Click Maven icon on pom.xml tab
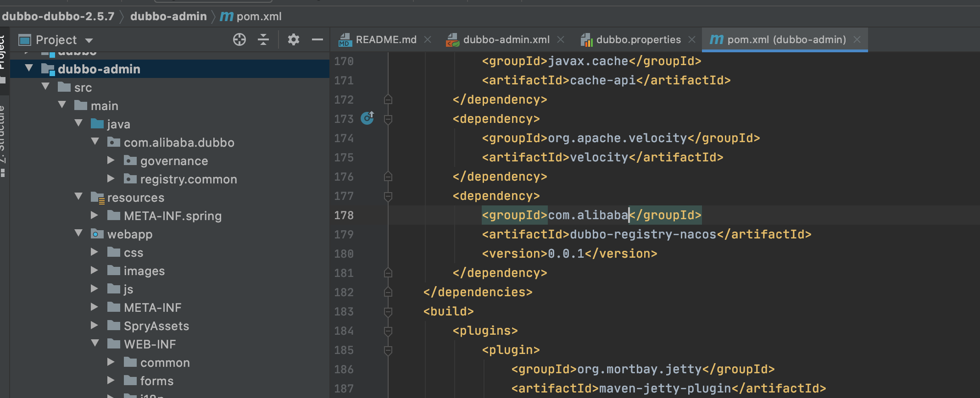Image resolution: width=980 pixels, height=398 pixels. [716, 39]
